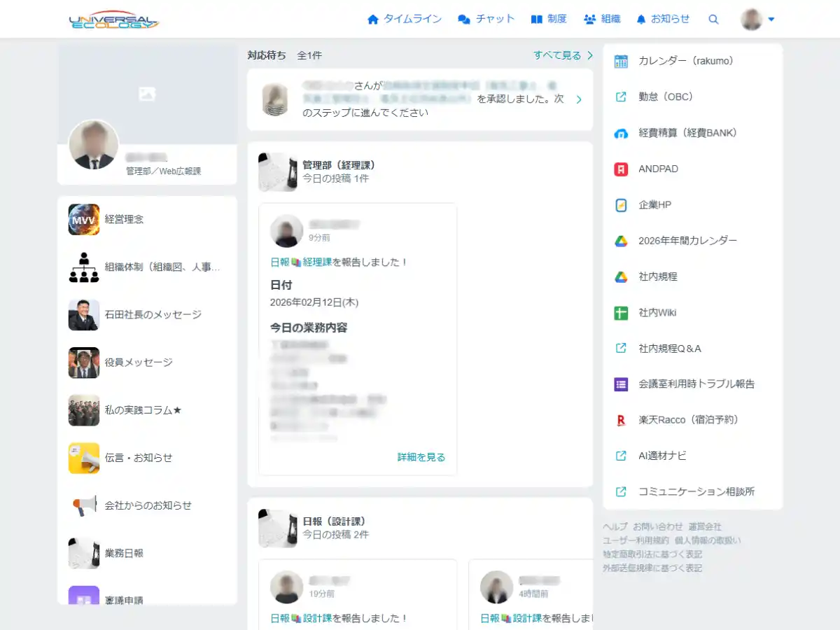The image size is (840, 630).
Task: Click the 管理部（経理課） group heading
Action: (x=339, y=165)
